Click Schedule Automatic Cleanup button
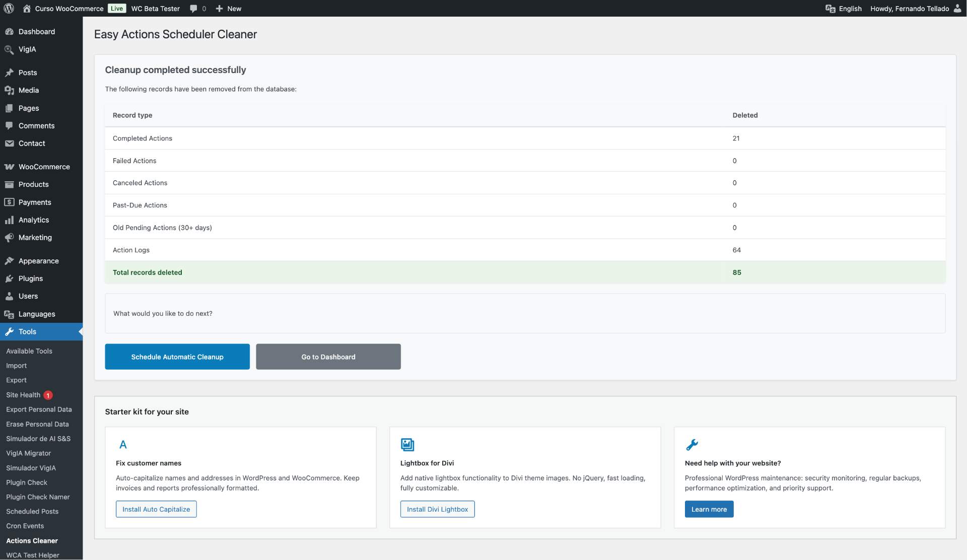Image resolution: width=967 pixels, height=560 pixels. coord(177,357)
